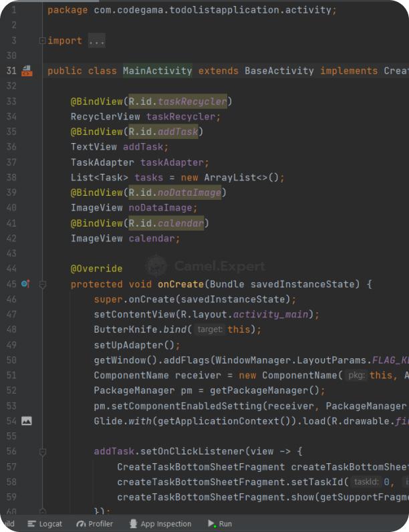This screenshot has width=409, height=532.
Task: Click the Run play icon
Action: point(211,524)
